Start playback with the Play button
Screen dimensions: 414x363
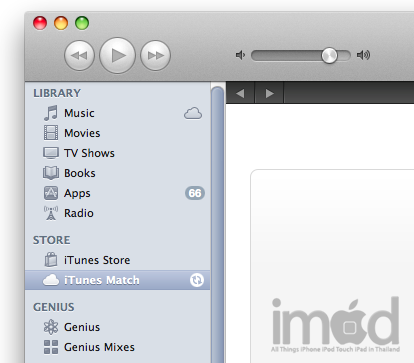point(117,55)
